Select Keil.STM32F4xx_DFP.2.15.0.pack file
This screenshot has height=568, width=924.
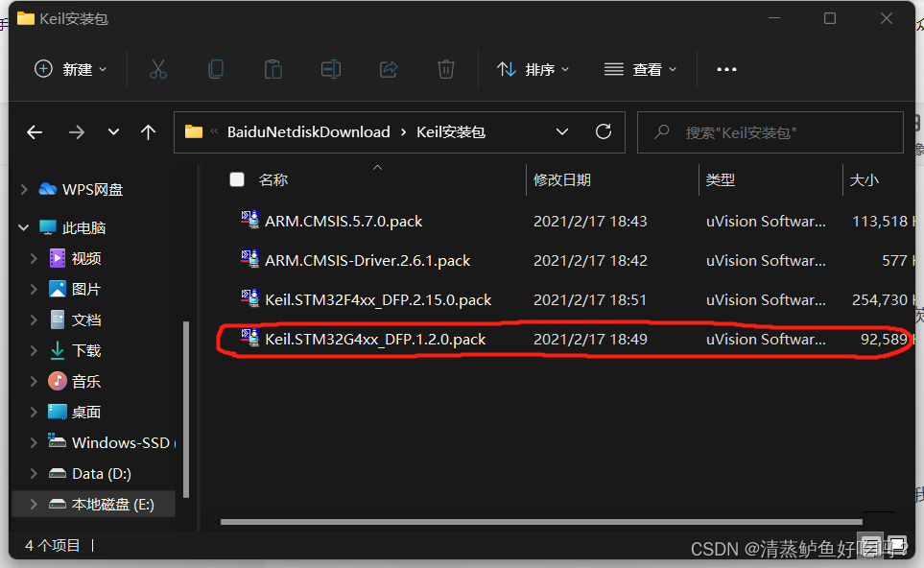[x=378, y=300]
